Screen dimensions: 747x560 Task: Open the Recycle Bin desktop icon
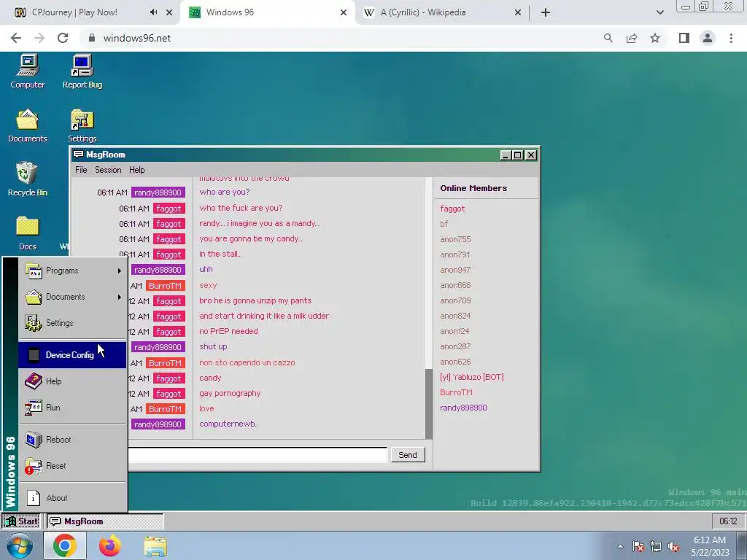(28, 179)
